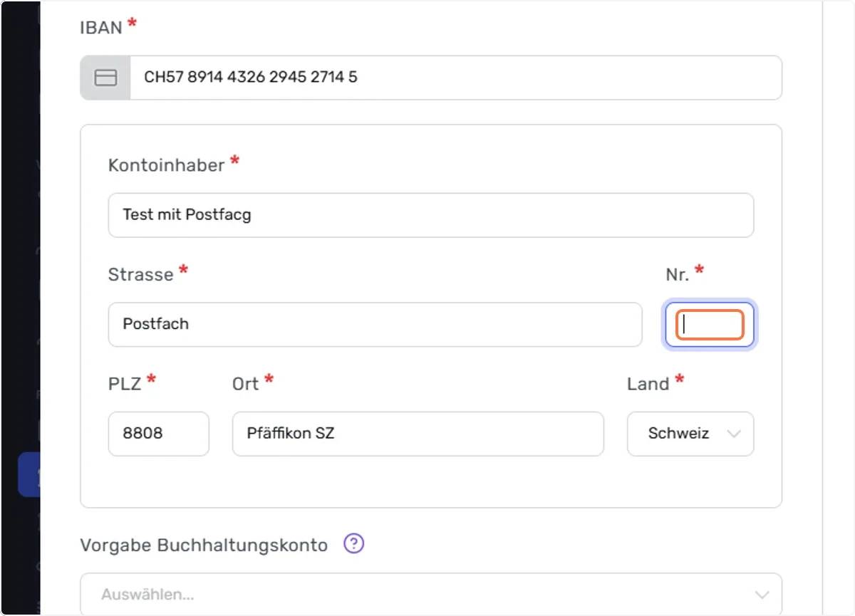855x616 pixels.
Task: Edit the Kontoinhaber field
Action: pyautogui.click(x=431, y=215)
